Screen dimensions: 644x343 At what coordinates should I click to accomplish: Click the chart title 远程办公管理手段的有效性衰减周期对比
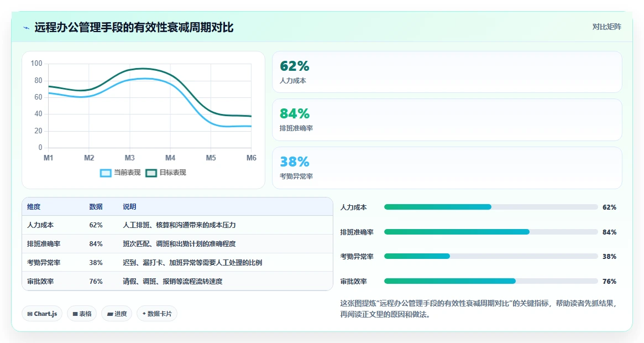coord(134,28)
